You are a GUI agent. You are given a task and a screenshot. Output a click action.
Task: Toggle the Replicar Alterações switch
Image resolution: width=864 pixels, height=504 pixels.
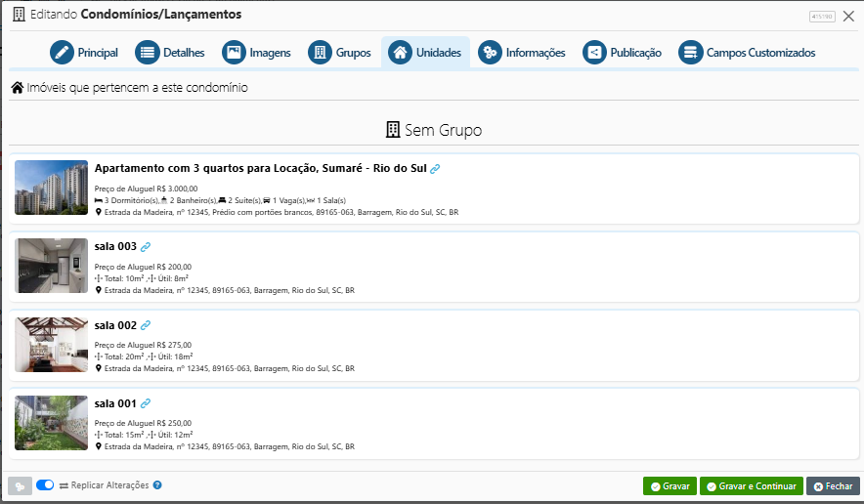coord(45,485)
